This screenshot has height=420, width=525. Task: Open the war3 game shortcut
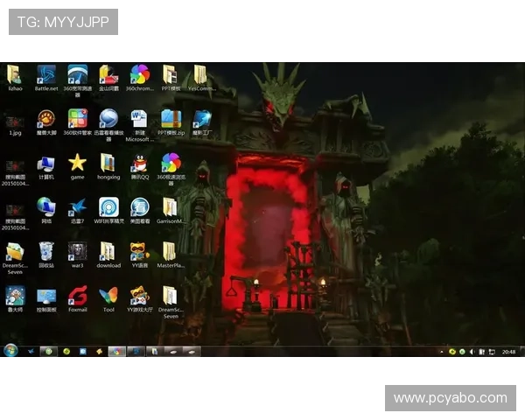coord(78,252)
